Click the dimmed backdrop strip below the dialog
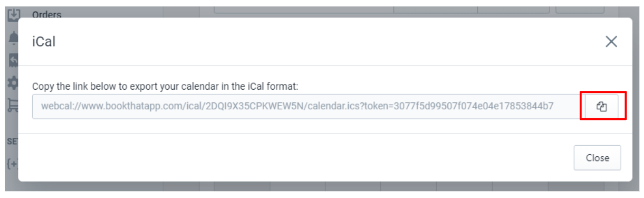Image resolution: width=644 pixels, height=198 pixels. click(322, 186)
